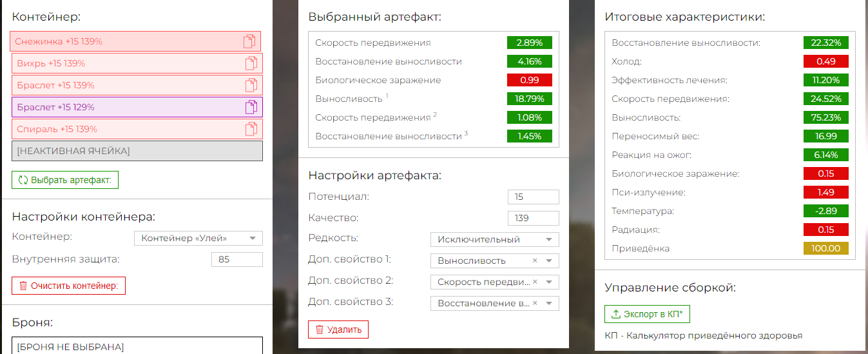Open the Редкость Исключительный dropdown

coord(495,239)
